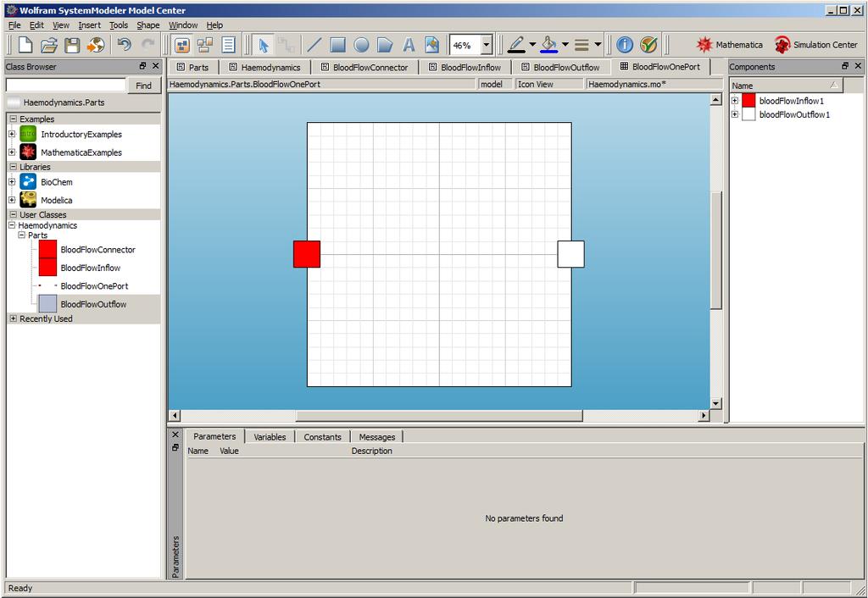
Task: Expand the BioChem library
Action: coord(12,181)
